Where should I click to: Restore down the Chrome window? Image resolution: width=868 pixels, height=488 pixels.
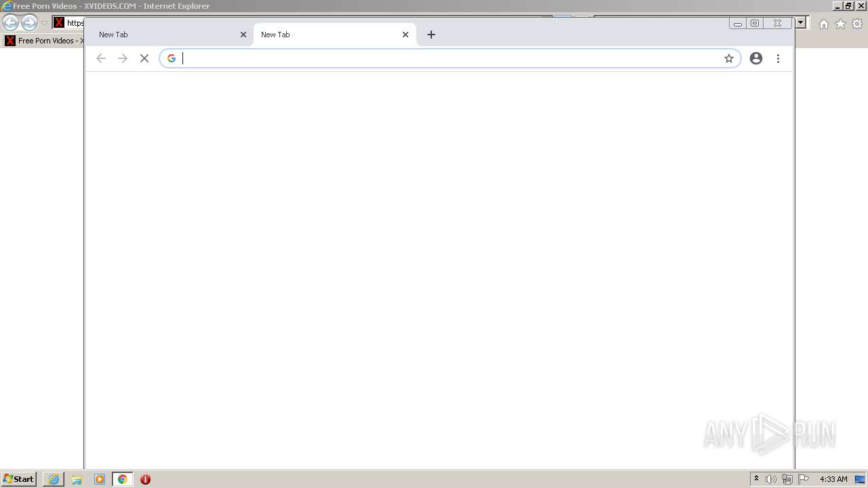pyautogui.click(x=755, y=23)
